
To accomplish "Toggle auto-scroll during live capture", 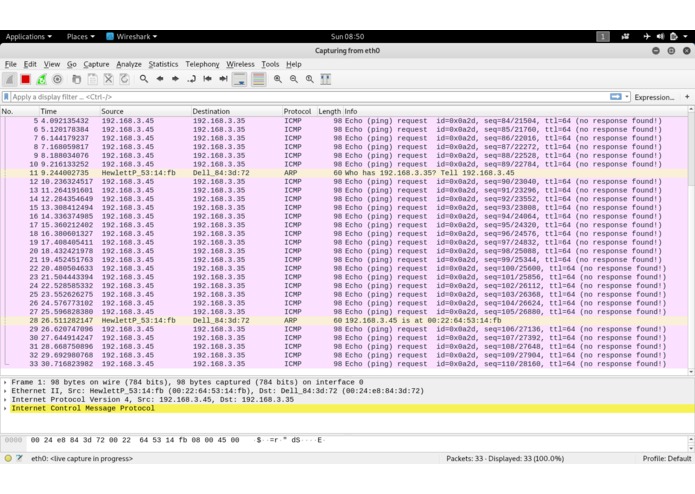I will pyautogui.click(x=240, y=79).
